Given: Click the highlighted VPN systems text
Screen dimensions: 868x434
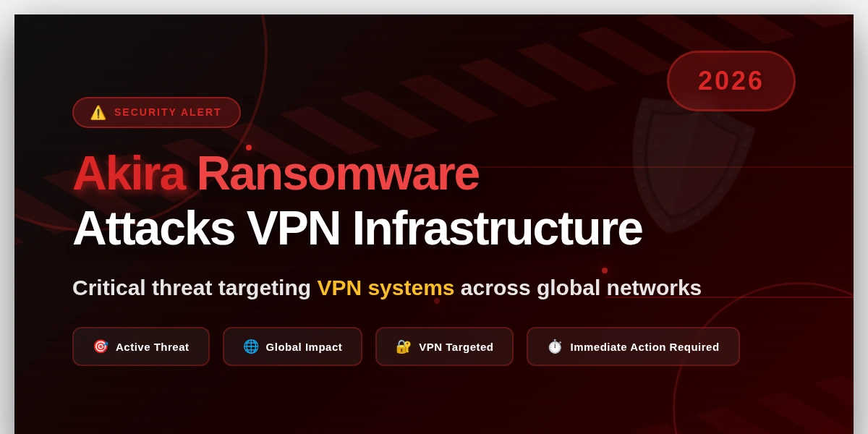Looking at the screenshot, I should [x=386, y=288].
